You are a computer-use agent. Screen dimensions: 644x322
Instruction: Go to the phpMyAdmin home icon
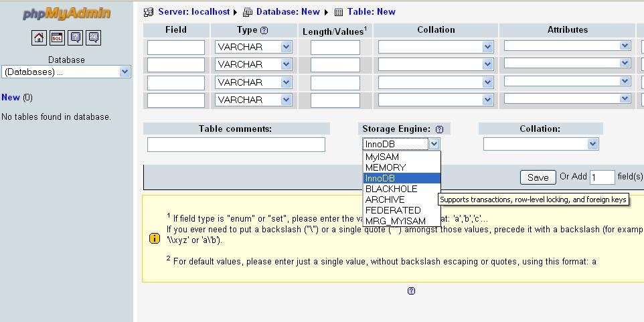click(x=39, y=37)
